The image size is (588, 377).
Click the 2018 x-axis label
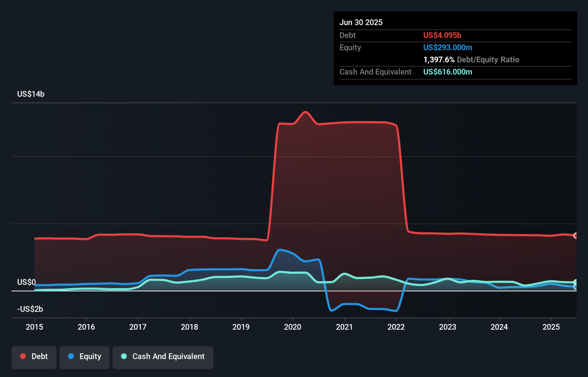click(189, 327)
